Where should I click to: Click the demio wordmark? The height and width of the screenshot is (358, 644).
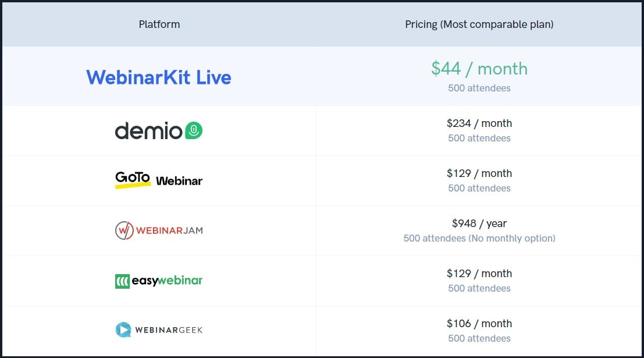148,131
